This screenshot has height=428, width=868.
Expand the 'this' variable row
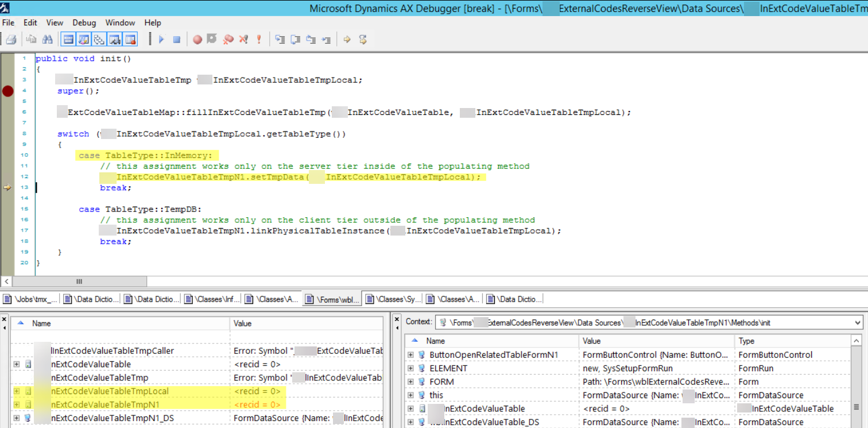tap(410, 395)
